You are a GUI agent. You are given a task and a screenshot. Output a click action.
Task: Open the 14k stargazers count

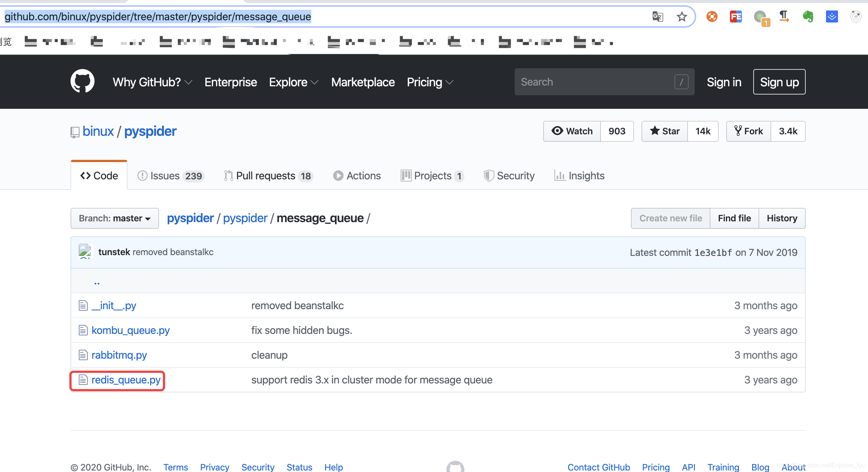(703, 131)
